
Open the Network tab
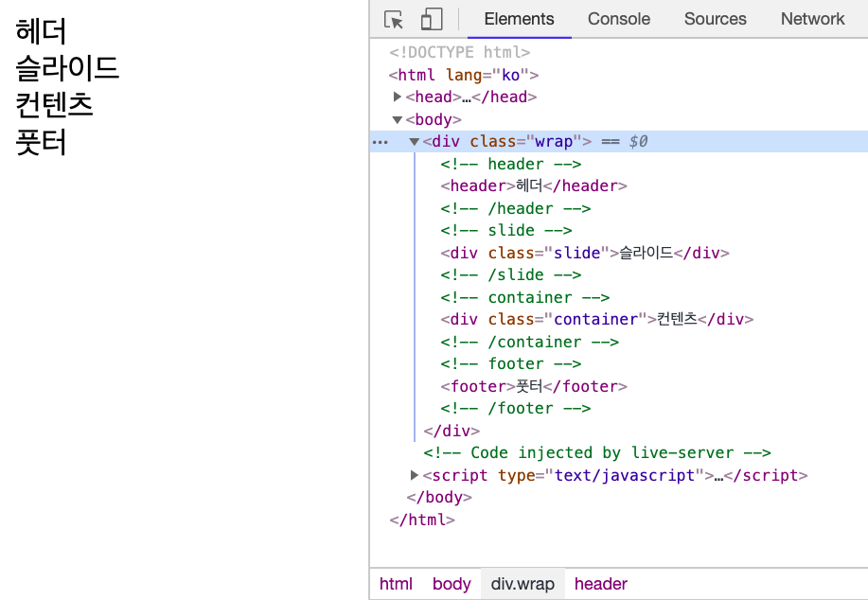tap(813, 19)
